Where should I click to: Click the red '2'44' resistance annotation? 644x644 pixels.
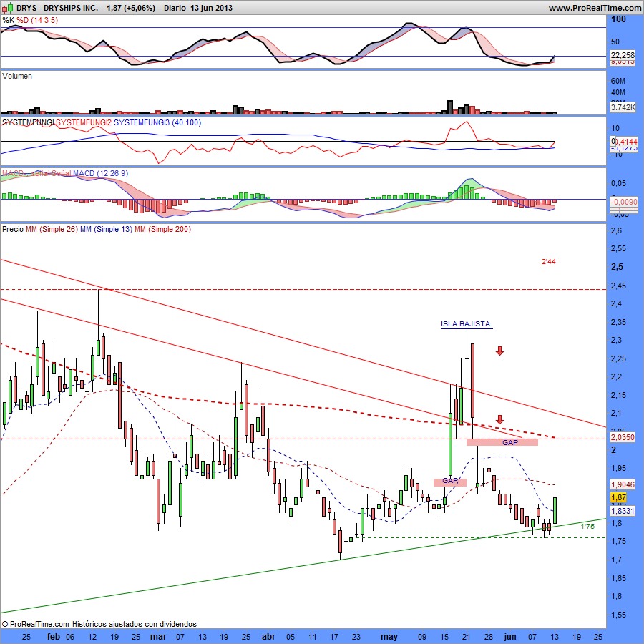pyautogui.click(x=548, y=262)
